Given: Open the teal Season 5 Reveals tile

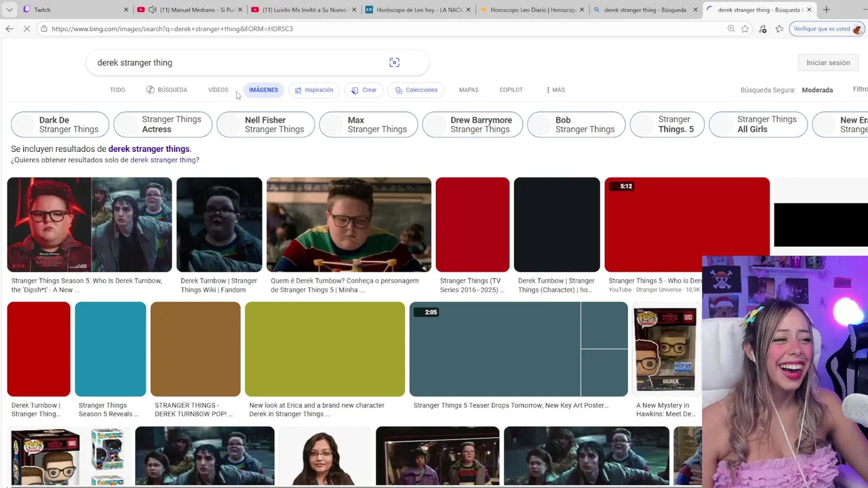Looking at the screenshot, I should [x=111, y=349].
